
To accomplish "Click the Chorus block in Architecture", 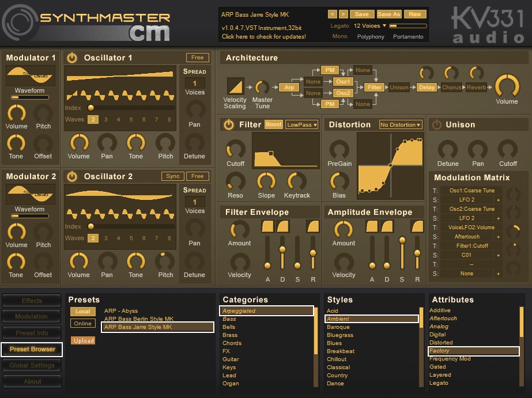I will (451, 88).
